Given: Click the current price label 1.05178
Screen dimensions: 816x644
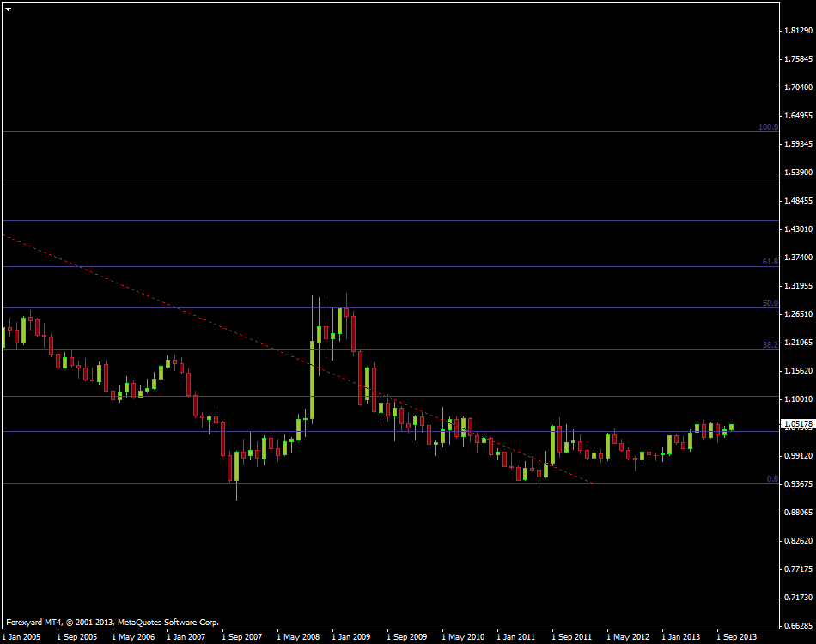Looking at the screenshot, I should point(796,424).
